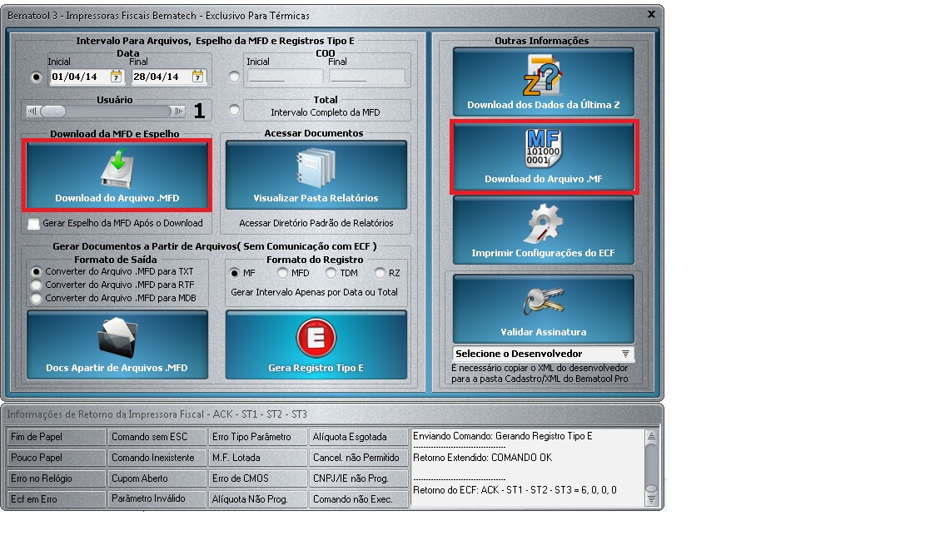
Task: Click the gear icon for ECF settings
Action: click(x=543, y=223)
